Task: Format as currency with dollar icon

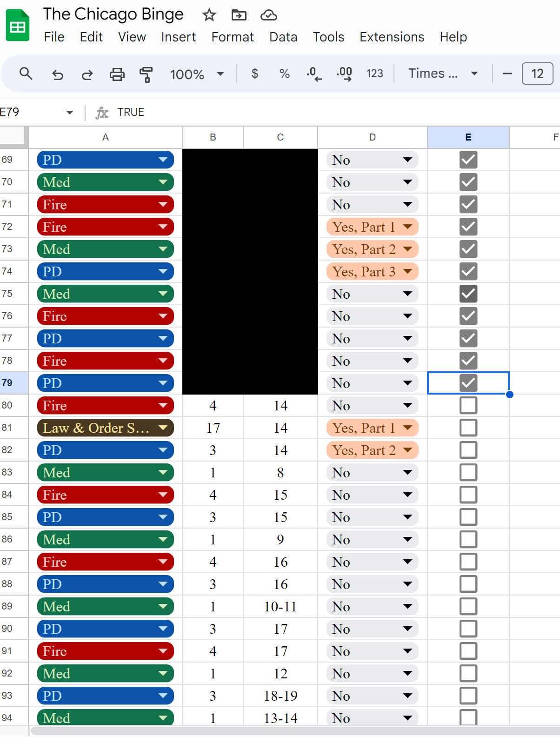Action: pos(254,74)
